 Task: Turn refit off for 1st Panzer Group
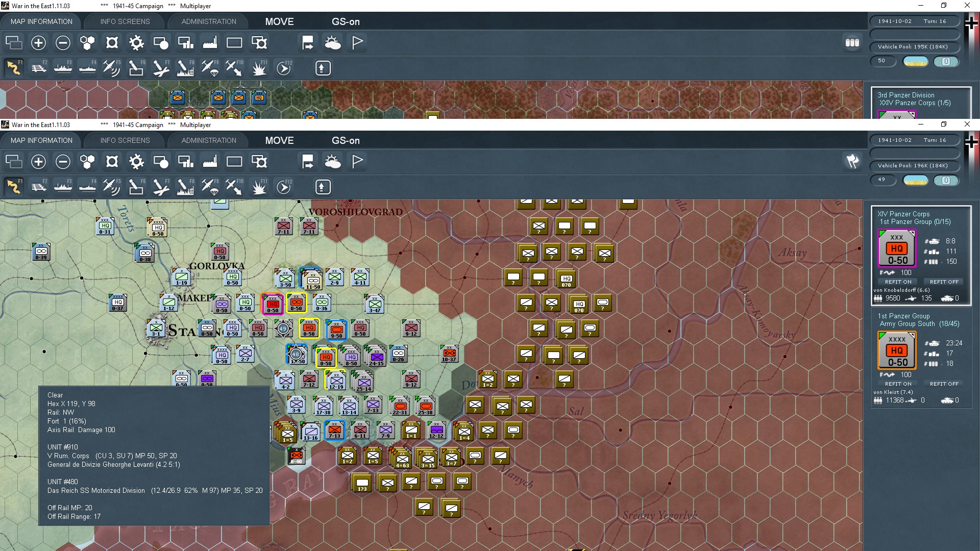[943, 384]
